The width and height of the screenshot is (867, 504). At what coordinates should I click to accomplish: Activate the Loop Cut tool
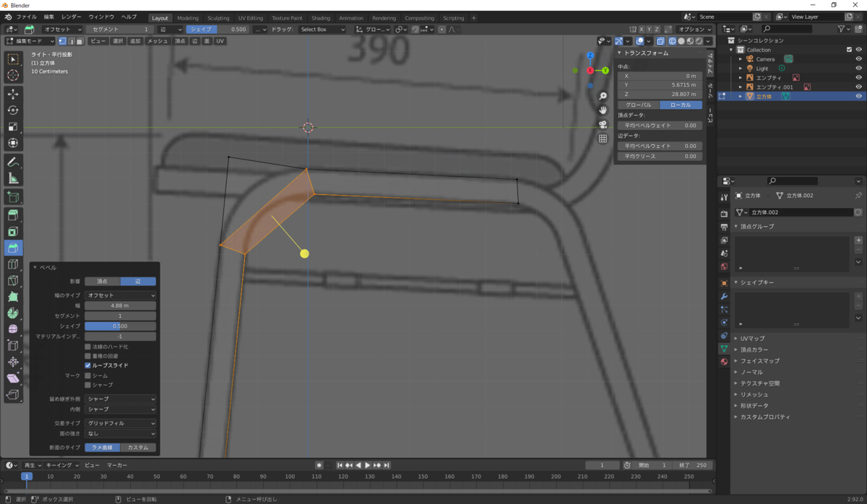tap(13, 264)
